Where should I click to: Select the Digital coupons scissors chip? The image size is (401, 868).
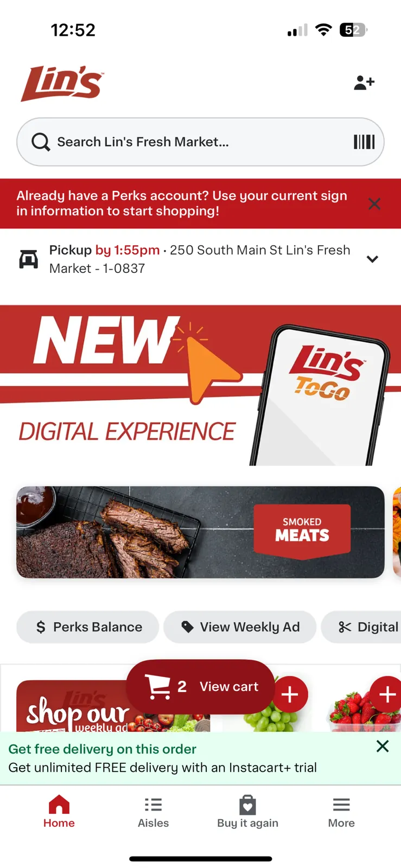point(361,627)
